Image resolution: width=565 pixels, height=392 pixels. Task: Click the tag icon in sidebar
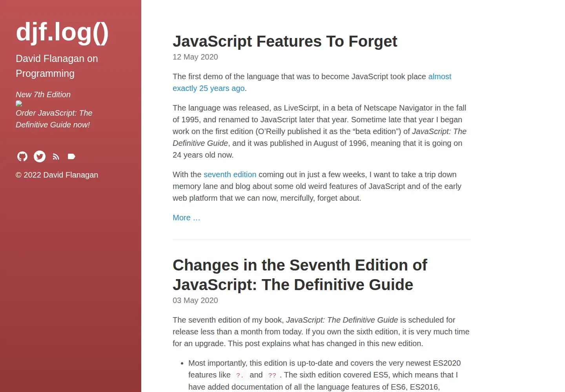click(71, 156)
